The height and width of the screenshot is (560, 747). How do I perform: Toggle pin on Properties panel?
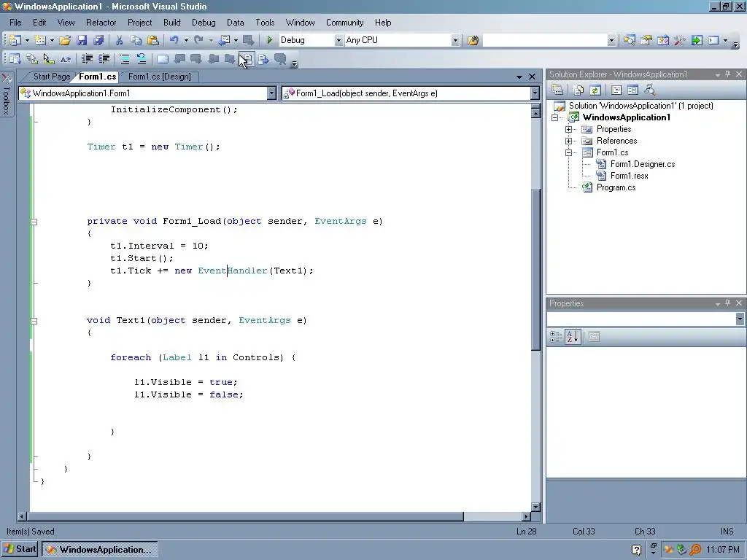[727, 303]
